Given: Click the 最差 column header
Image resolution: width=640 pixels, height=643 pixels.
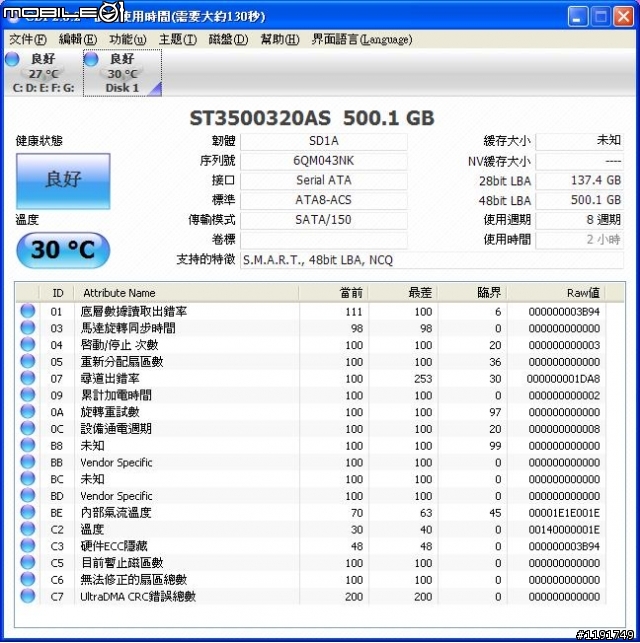Looking at the screenshot, I should [403, 293].
